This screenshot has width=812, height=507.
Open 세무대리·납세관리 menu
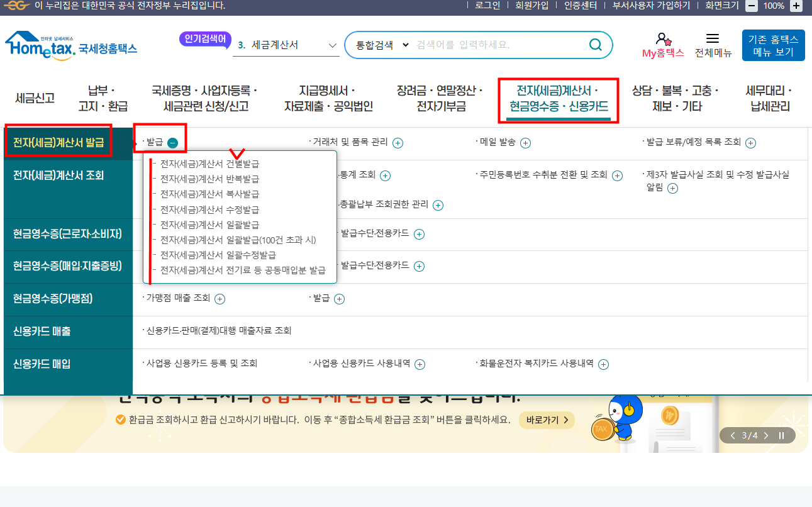[x=769, y=98]
